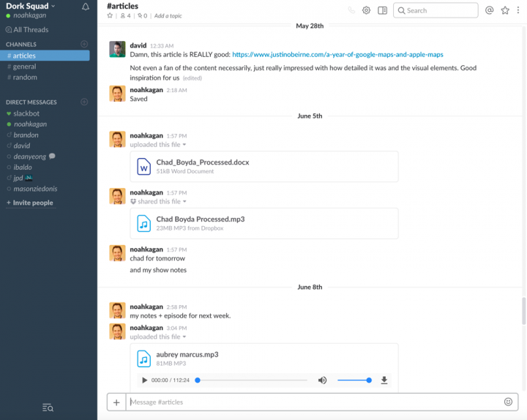The width and height of the screenshot is (527, 420).
Task: Switch to #articles channel
Action: pyautogui.click(x=45, y=56)
